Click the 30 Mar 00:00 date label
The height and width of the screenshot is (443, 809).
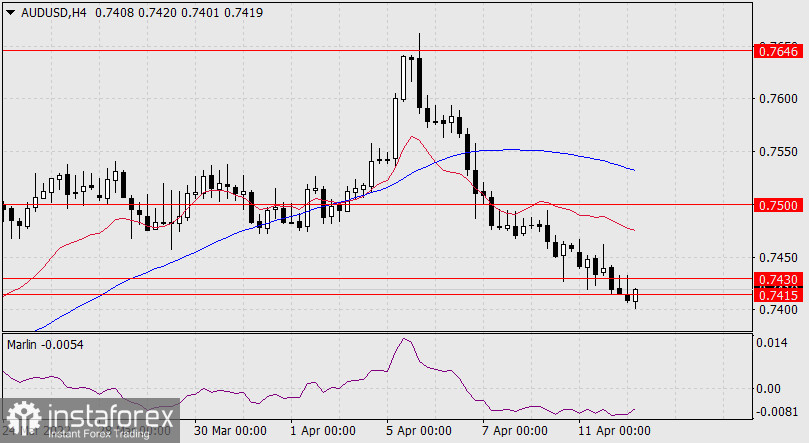(x=230, y=430)
